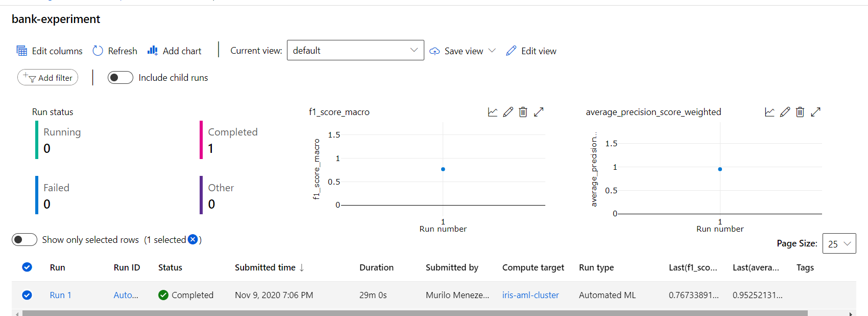This screenshot has height=316, width=868.
Task: Delete the f1_score_macro chart
Action: (523, 112)
